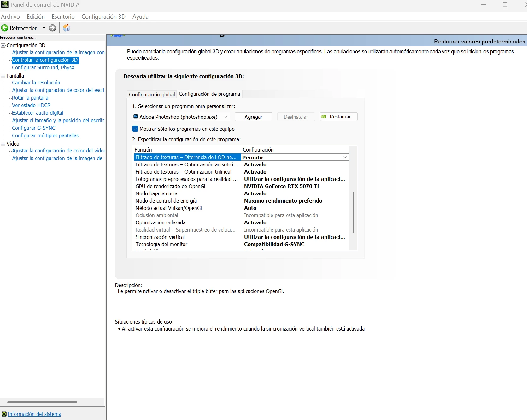Screen dimensions: 527x420
Task: Open the Ayuda menu
Action: [x=140, y=17]
